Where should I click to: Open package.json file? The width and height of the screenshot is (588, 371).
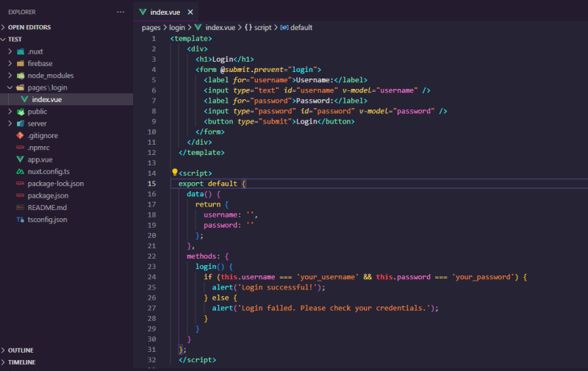click(x=48, y=195)
